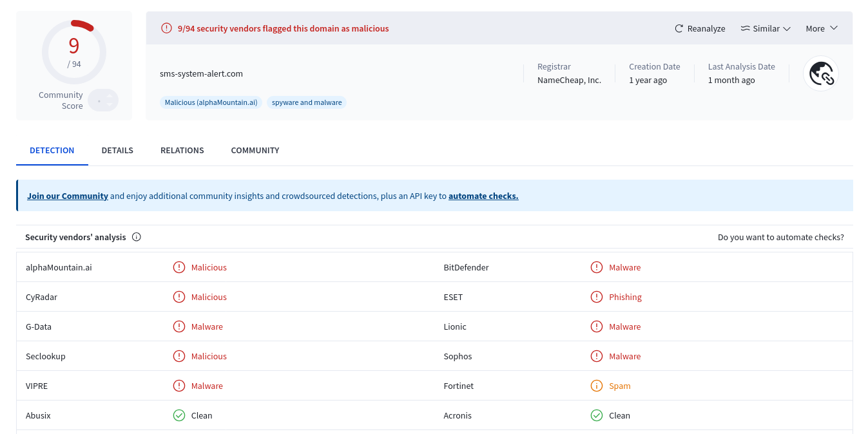Click the malicious alert icon beside BitDefender
868x434 pixels.
[x=596, y=267]
